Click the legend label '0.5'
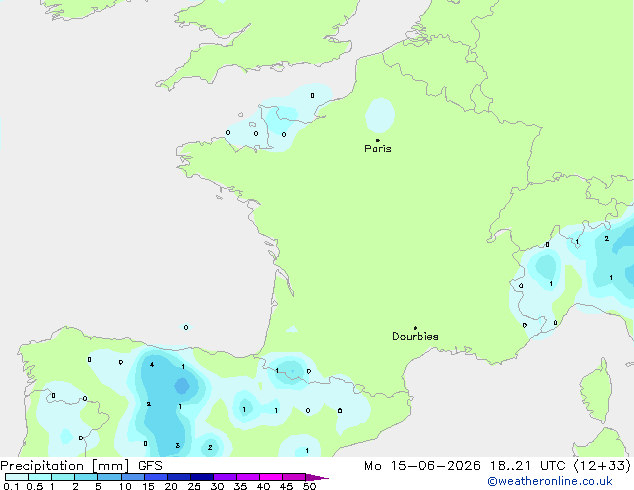 click(x=34, y=486)
